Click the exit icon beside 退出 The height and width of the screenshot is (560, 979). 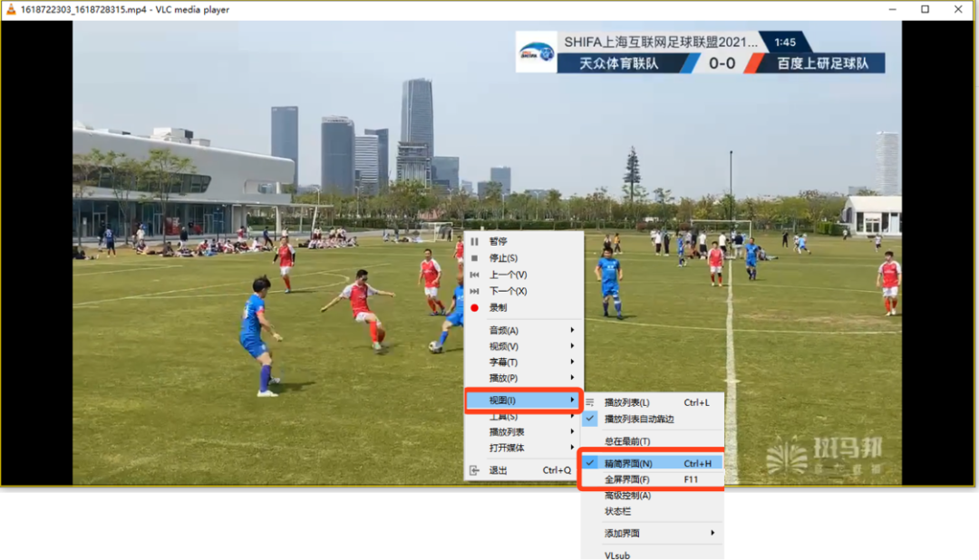click(x=474, y=470)
